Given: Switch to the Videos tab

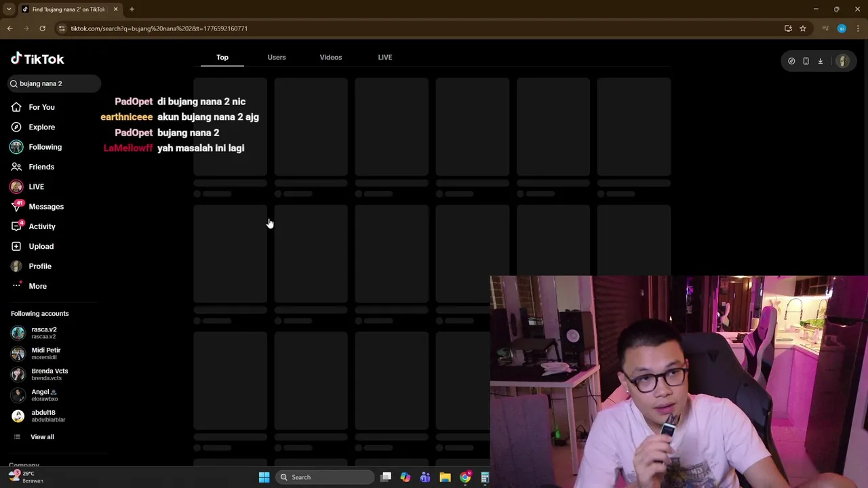Looking at the screenshot, I should (331, 57).
